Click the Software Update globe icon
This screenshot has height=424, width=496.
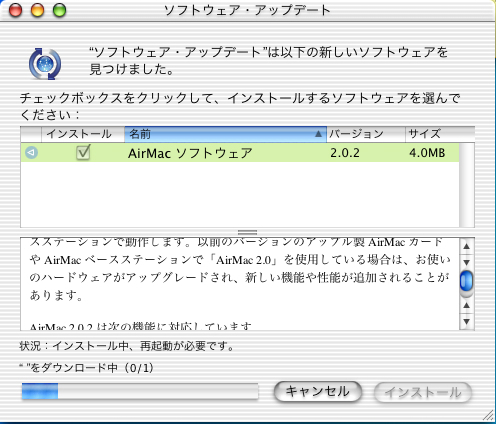point(45,63)
